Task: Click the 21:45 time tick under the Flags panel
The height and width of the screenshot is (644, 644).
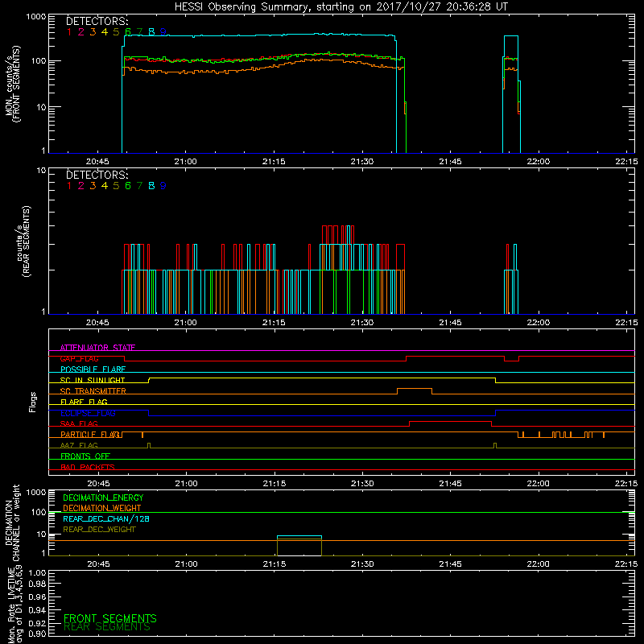Action: (451, 484)
